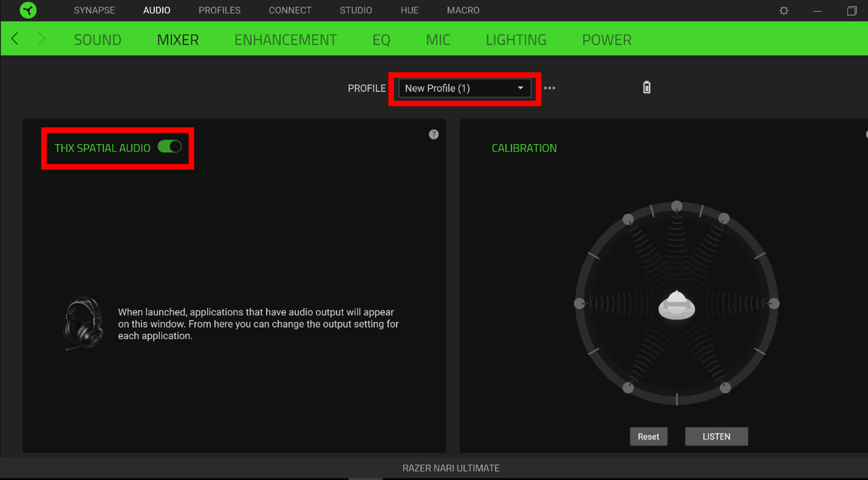Open Synapse settings via gear icon

point(783,10)
